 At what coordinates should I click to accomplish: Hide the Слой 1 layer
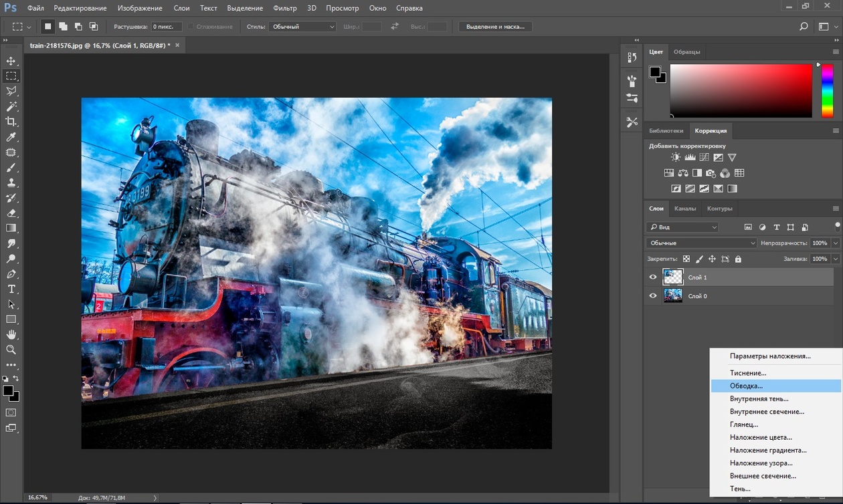[653, 277]
